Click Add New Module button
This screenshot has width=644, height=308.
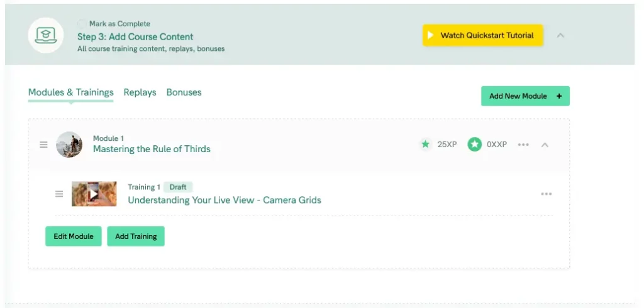pos(525,96)
